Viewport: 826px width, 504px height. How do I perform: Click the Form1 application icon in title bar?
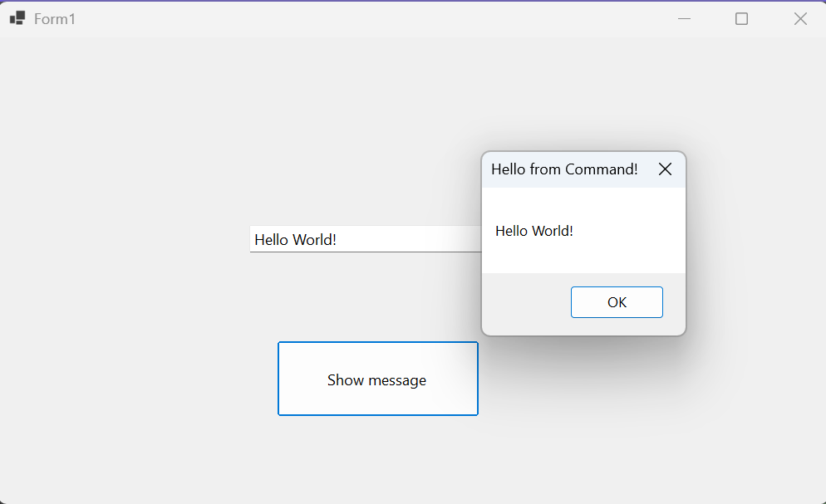(x=17, y=18)
